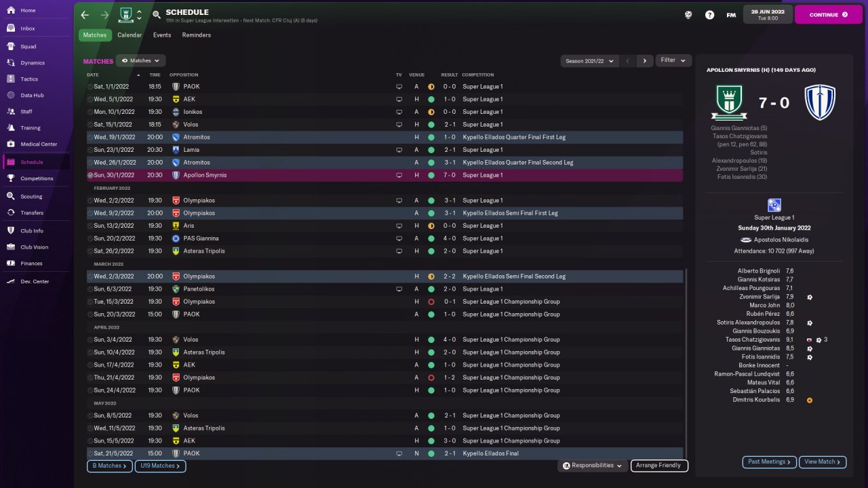Open the Dev. Center

(x=35, y=281)
